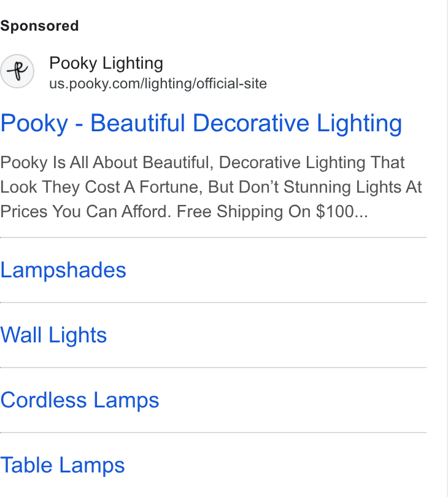
Task: Click the us.pooky.com/lighting/official-site URL
Action: [158, 83]
